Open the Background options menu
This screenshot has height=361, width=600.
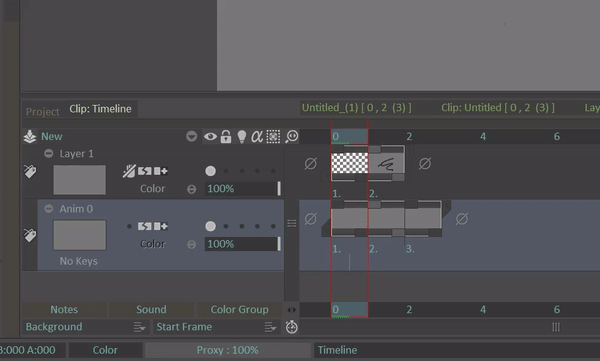[x=139, y=327]
